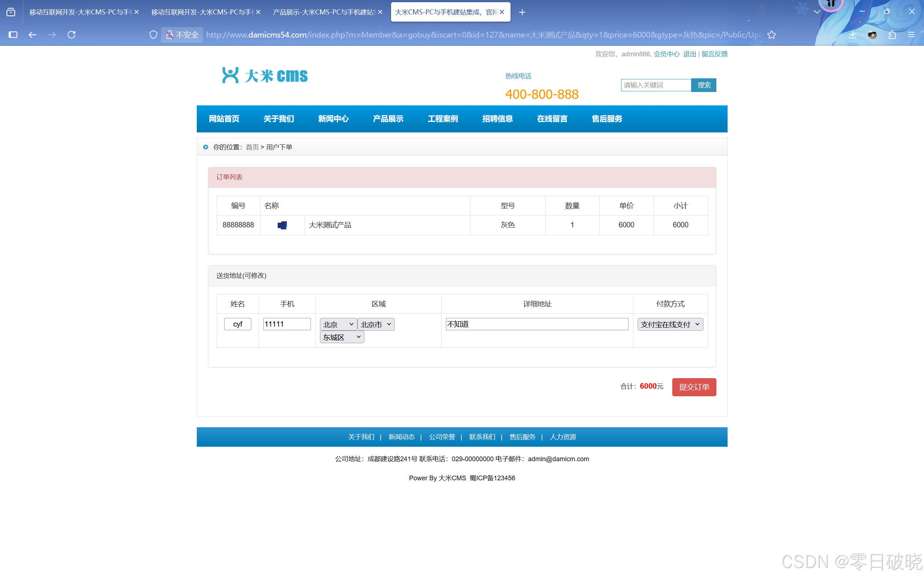Reload the page with refresh icon

(71, 35)
